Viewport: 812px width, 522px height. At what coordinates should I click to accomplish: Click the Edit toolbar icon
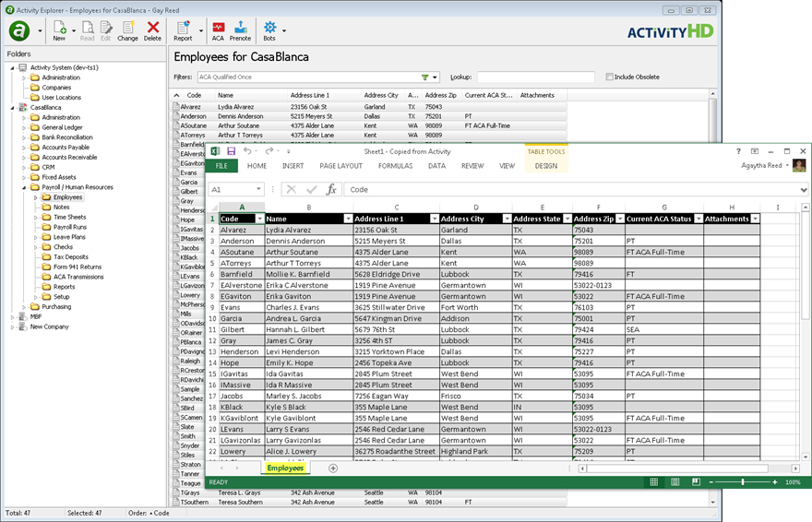105,30
